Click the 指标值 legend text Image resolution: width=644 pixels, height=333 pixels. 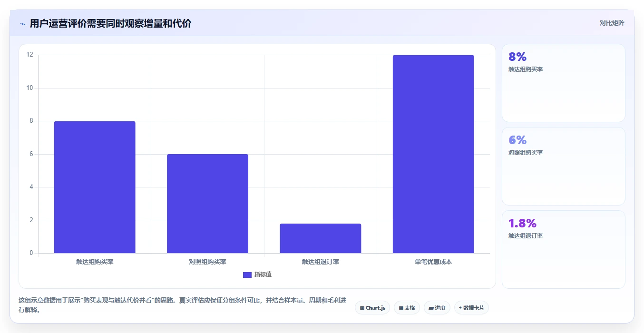pyautogui.click(x=263, y=274)
